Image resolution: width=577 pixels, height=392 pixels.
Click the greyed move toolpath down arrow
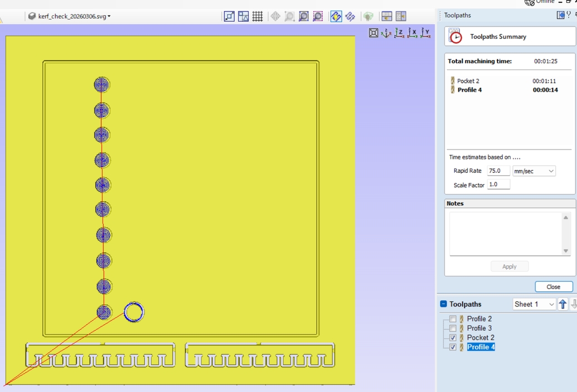(574, 304)
